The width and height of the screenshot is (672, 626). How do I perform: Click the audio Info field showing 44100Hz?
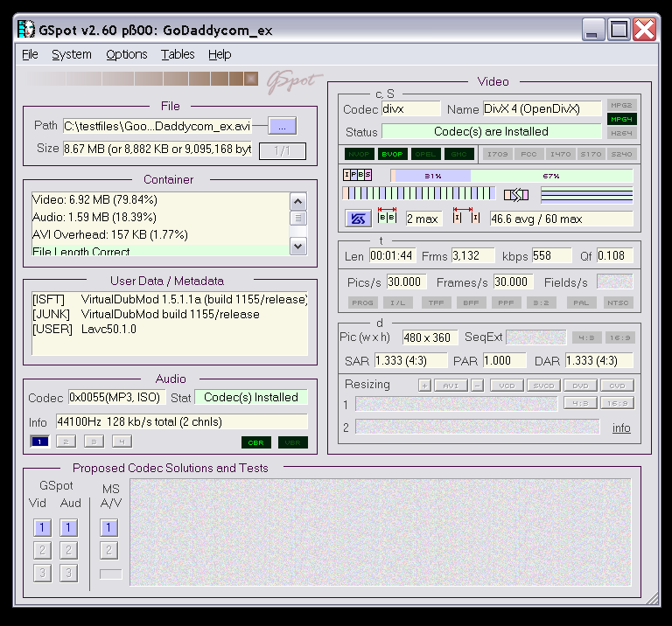point(182,421)
